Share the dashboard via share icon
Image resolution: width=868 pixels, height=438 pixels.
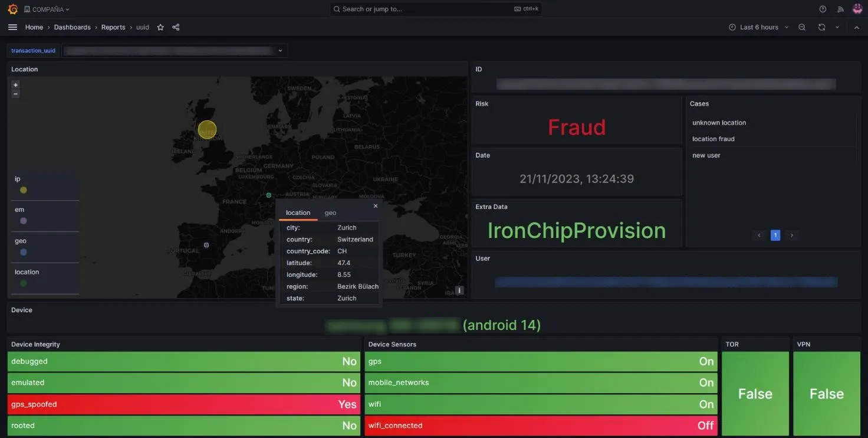[x=176, y=27]
